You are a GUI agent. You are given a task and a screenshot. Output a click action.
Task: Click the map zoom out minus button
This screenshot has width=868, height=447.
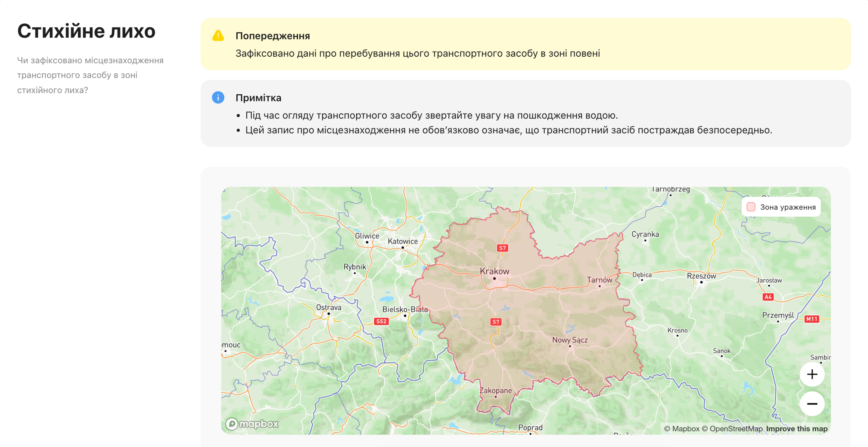click(812, 404)
